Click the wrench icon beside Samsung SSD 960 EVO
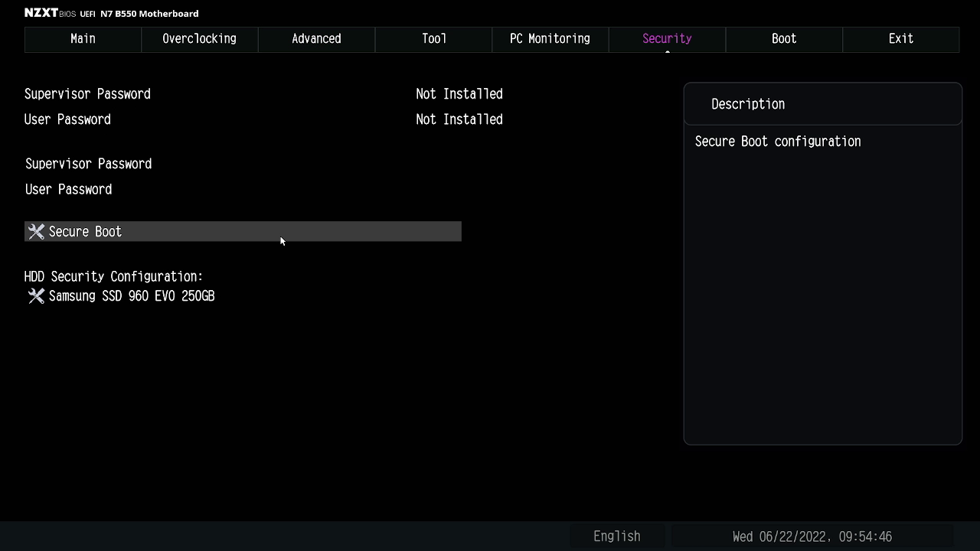The image size is (980, 551). point(36,296)
